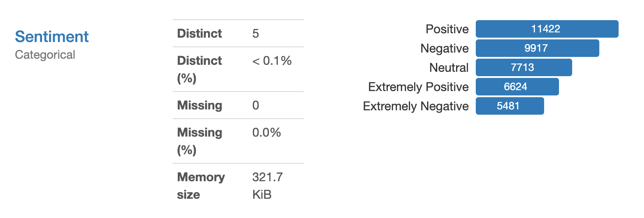The height and width of the screenshot is (218, 644).
Task: Click the 321.7 KiB memory value
Action: tap(267, 186)
